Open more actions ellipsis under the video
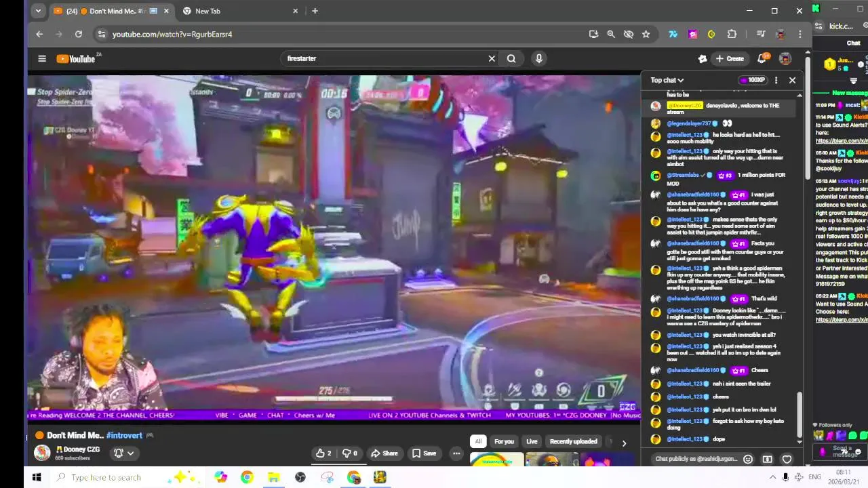Viewport: 868px width, 488px height. (x=456, y=453)
